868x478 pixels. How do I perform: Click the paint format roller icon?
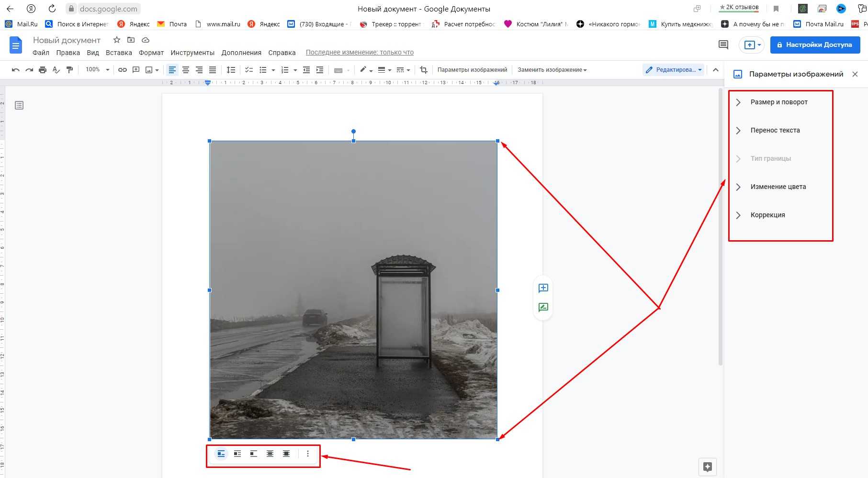click(x=70, y=70)
